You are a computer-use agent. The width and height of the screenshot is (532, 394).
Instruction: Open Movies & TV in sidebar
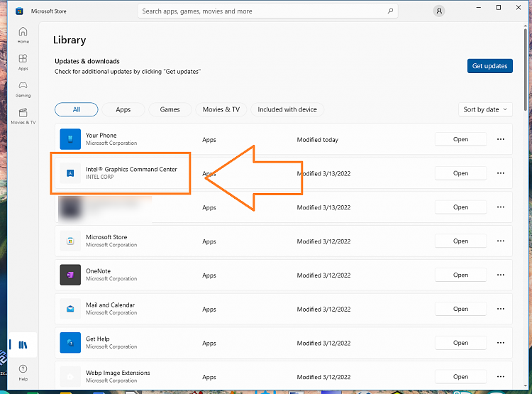pyautogui.click(x=23, y=116)
